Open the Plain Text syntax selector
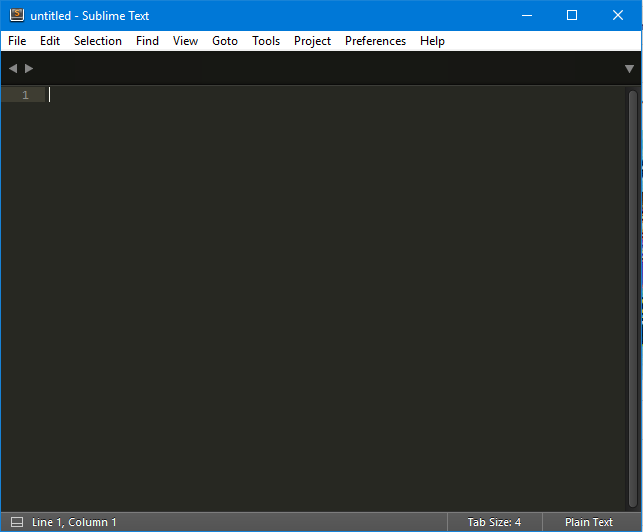643x532 pixels. [x=589, y=522]
